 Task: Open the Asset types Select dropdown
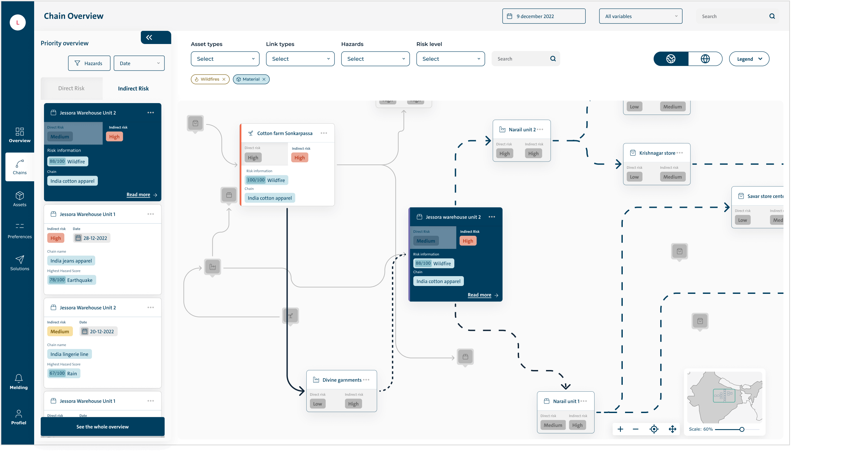pos(225,59)
